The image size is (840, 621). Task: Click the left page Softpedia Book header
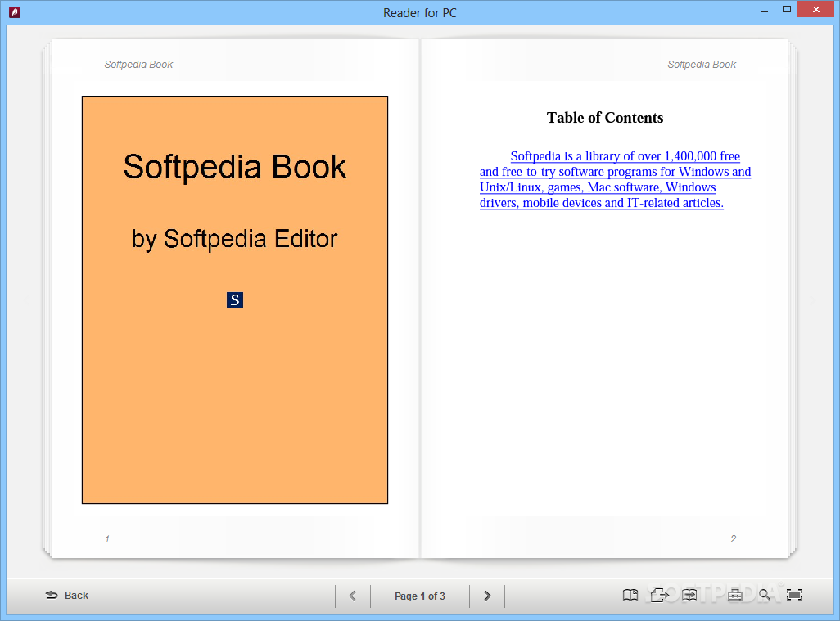(x=138, y=65)
